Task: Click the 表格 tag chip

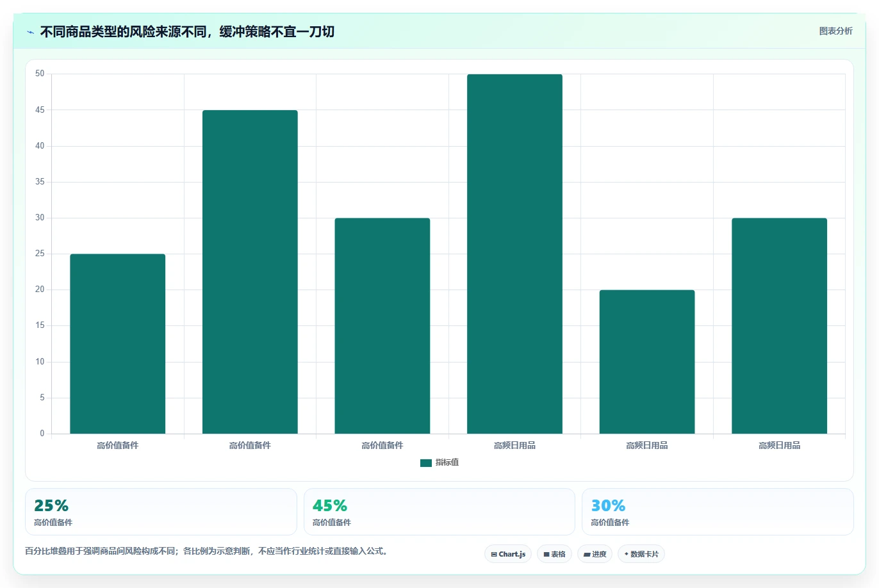Action: (554, 554)
